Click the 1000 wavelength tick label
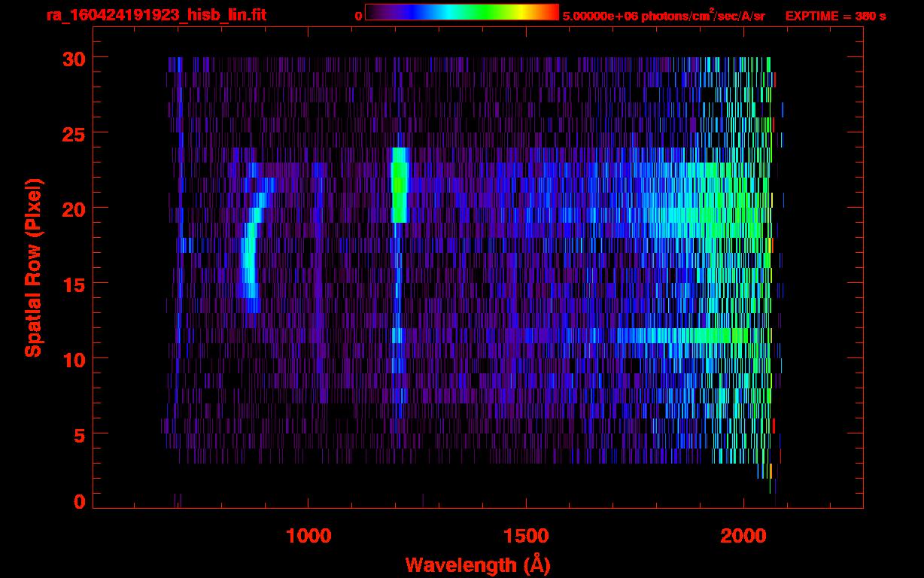 [309, 536]
